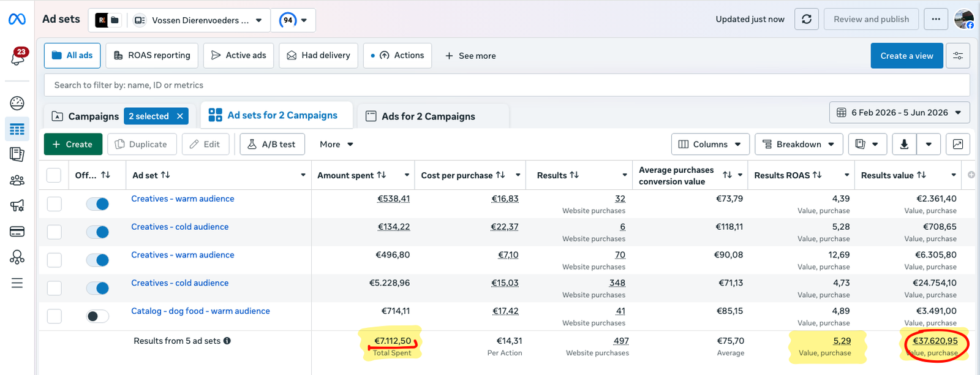Check the €5.228,96 cold audience row

[x=55, y=288]
